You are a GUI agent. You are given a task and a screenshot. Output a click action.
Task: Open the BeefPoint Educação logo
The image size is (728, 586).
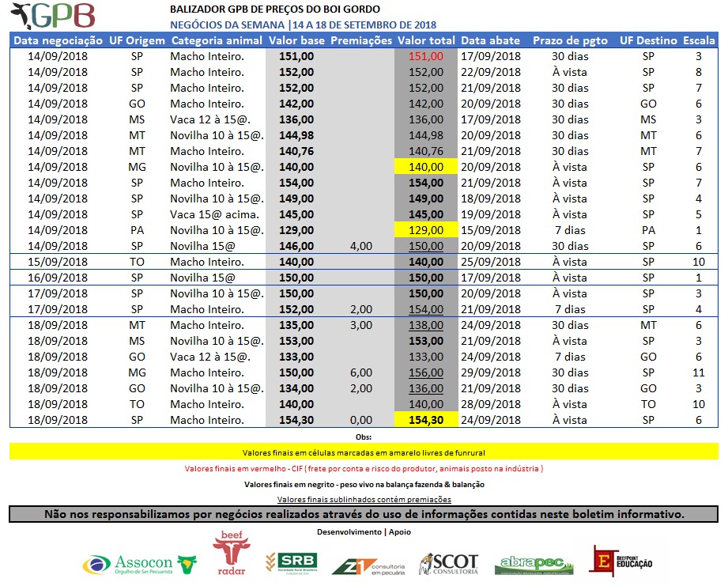[x=620, y=561]
